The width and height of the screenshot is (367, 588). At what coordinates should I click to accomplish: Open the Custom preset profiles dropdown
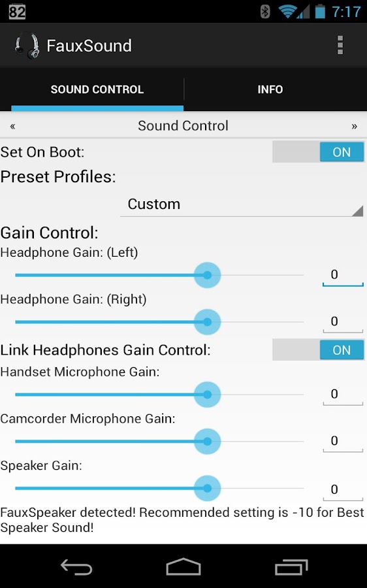click(x=242, y=204)
